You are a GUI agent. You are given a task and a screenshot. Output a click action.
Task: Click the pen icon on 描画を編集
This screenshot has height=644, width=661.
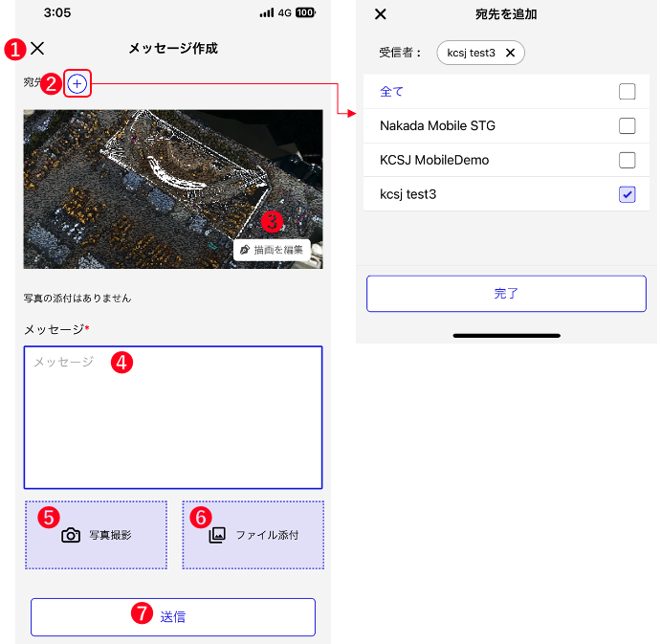point(245,250)
